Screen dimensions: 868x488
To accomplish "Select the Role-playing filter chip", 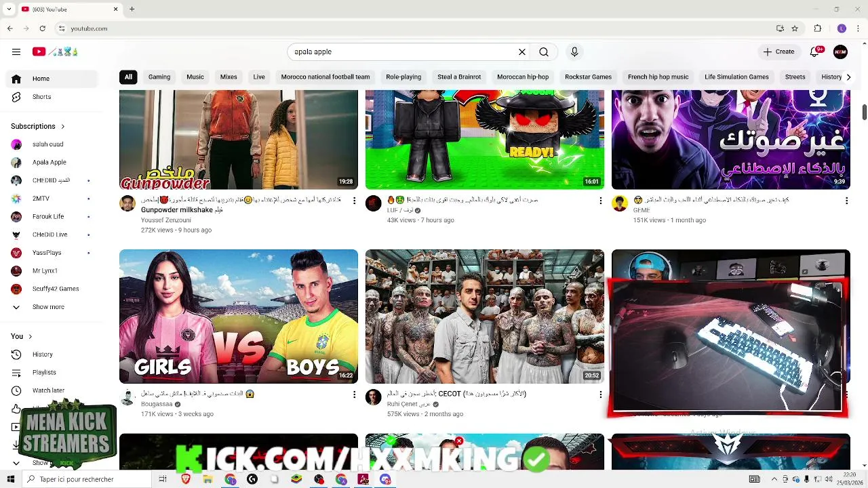I will pos(403,77).
